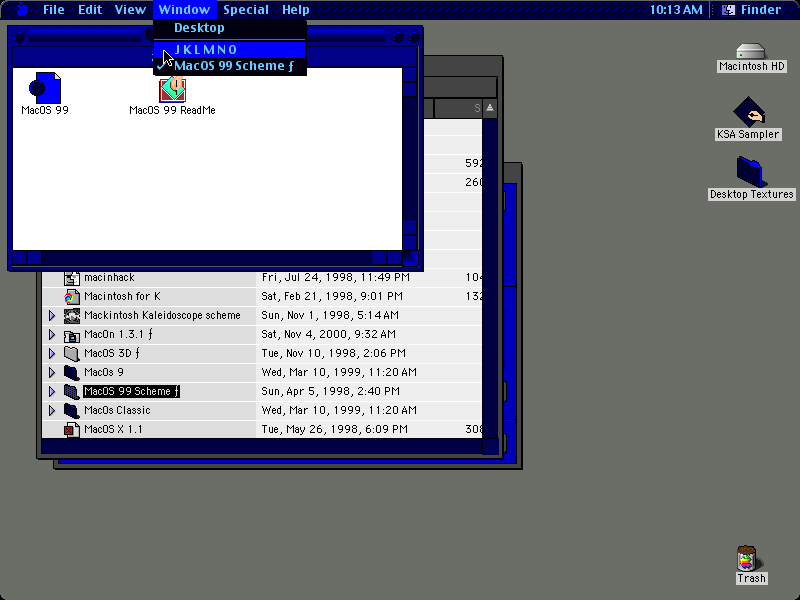Click the date Tue, May 26, 1998, 6:09 PM
Viewport: 800px width, 600px height.
point(335,430)
